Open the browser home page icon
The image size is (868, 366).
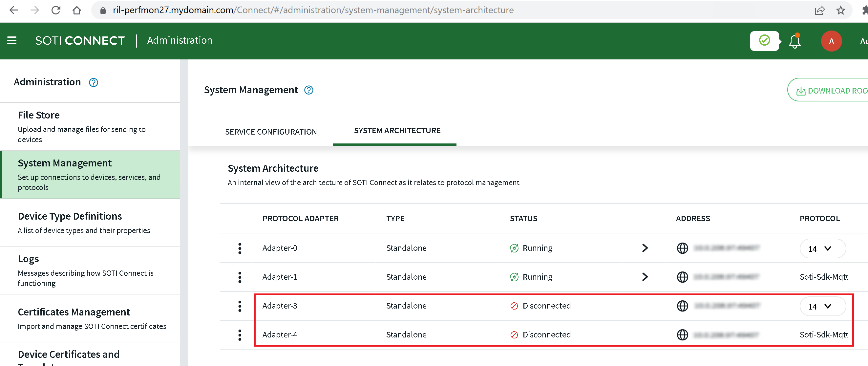pos(77,10)
